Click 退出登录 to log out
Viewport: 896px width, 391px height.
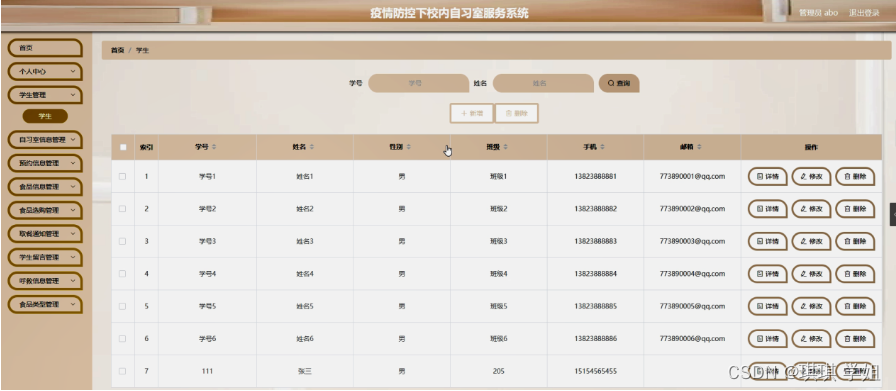(x=864, y=13)
